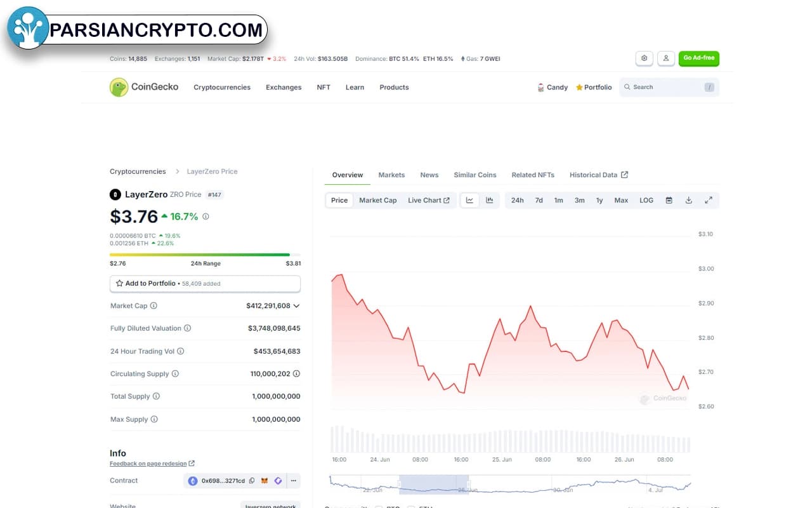Click the LayerZero coin logo
This screenshot has height=508, width=812.
115,194
